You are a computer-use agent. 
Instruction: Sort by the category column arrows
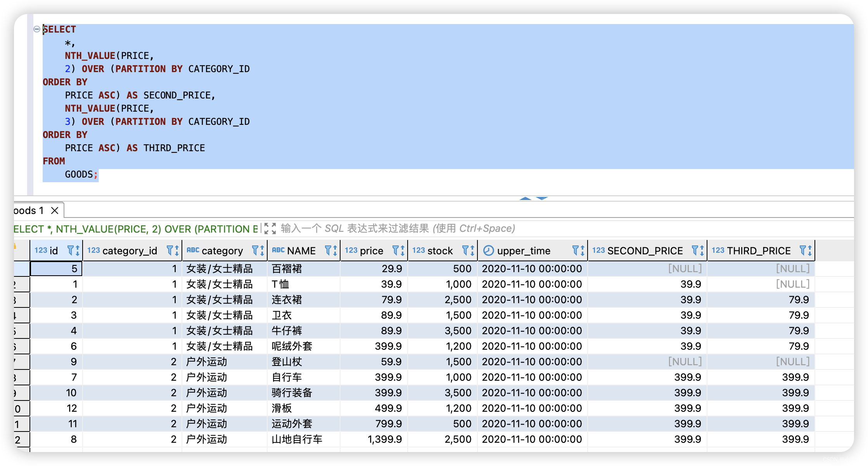(x=262, y=251)
